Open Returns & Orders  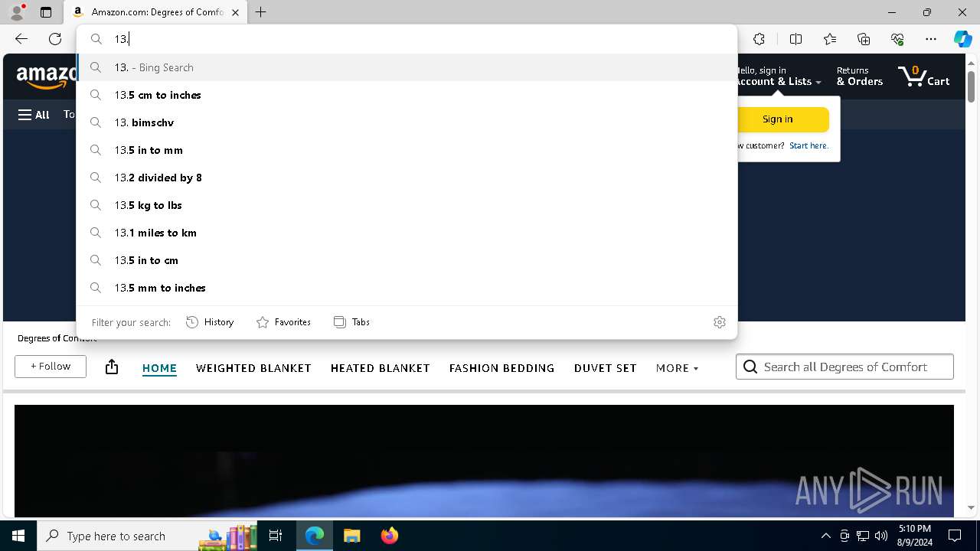[x=859, y=77]
